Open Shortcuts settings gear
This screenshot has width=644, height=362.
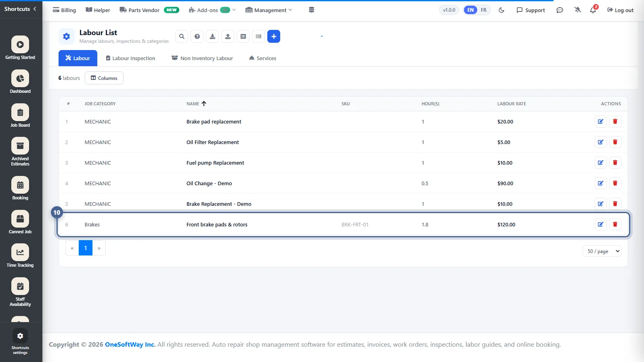coord(20,341)
